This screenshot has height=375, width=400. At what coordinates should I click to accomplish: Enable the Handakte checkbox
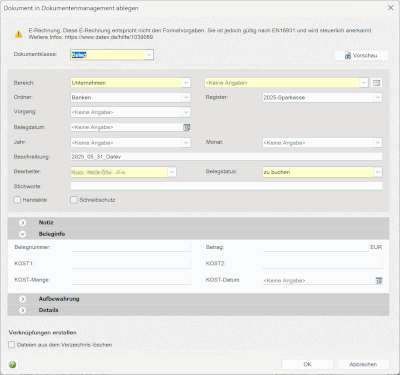coord(17,200)
